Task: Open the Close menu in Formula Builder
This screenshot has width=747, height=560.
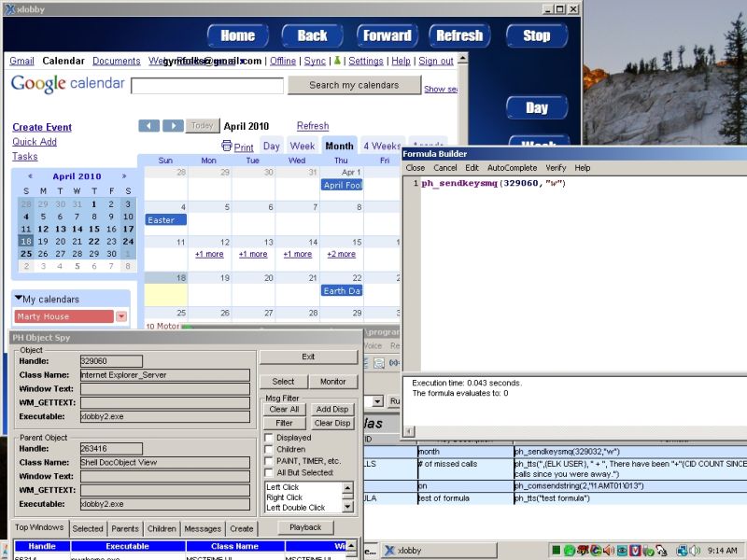Action: pos(415,168)
